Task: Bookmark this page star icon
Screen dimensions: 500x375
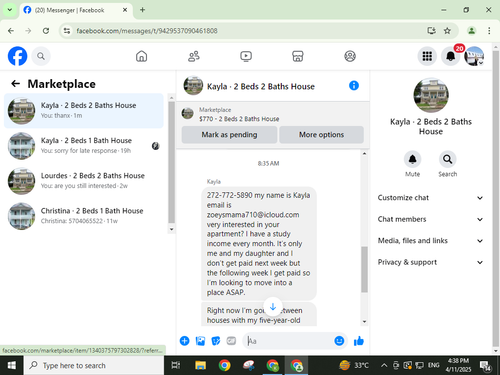Action: tap(447, 31)
